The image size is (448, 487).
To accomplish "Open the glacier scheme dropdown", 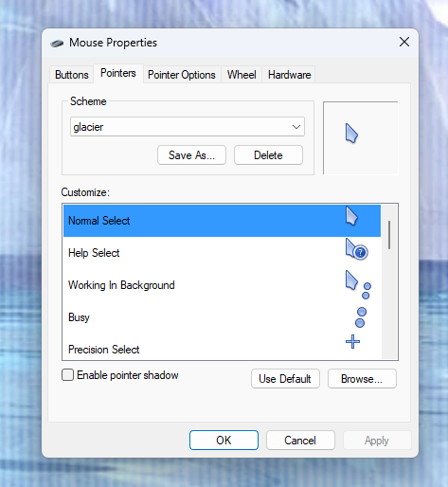I will click(188, 127).
